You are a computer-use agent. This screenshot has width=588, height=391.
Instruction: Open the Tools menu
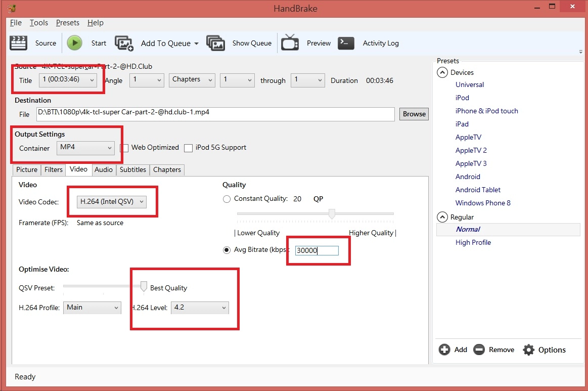coord(39,23)
